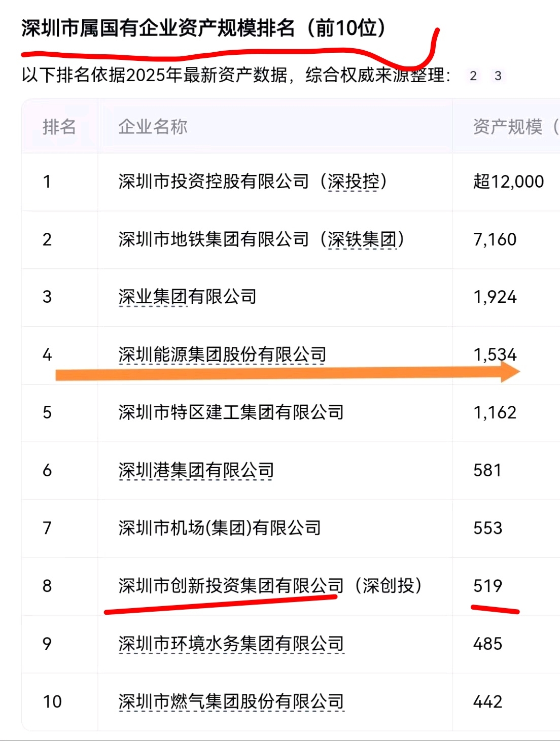Select the 资产规模 column header
The width and height of the screenshot is (560, 741).
(516, 127)
